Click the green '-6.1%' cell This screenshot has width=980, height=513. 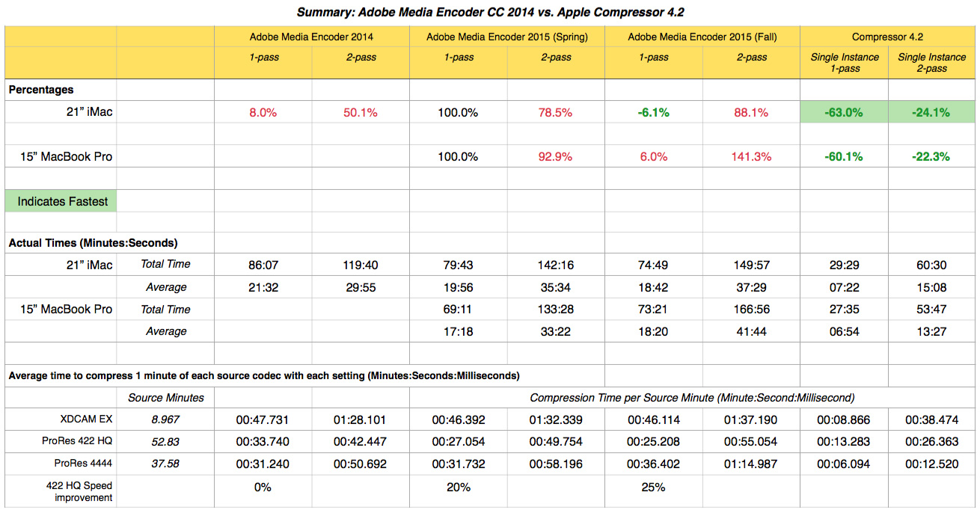[x=653, y=113]
